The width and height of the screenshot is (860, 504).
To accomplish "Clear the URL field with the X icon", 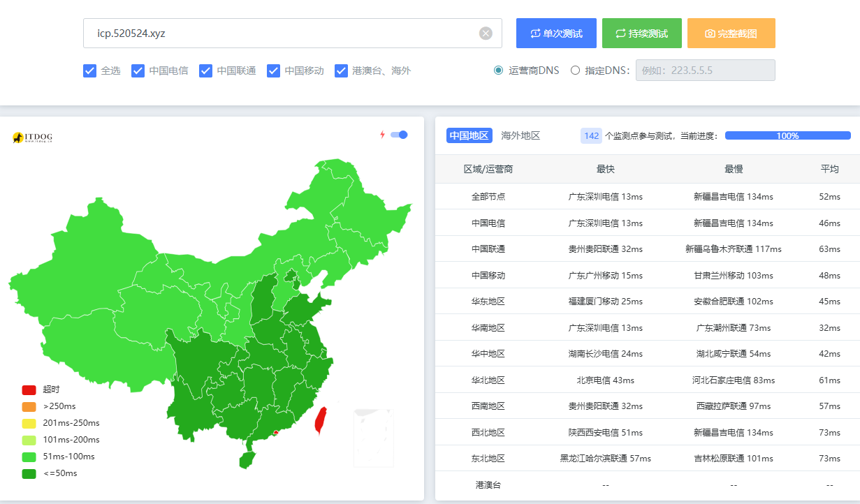I will (x=486, y=34).
